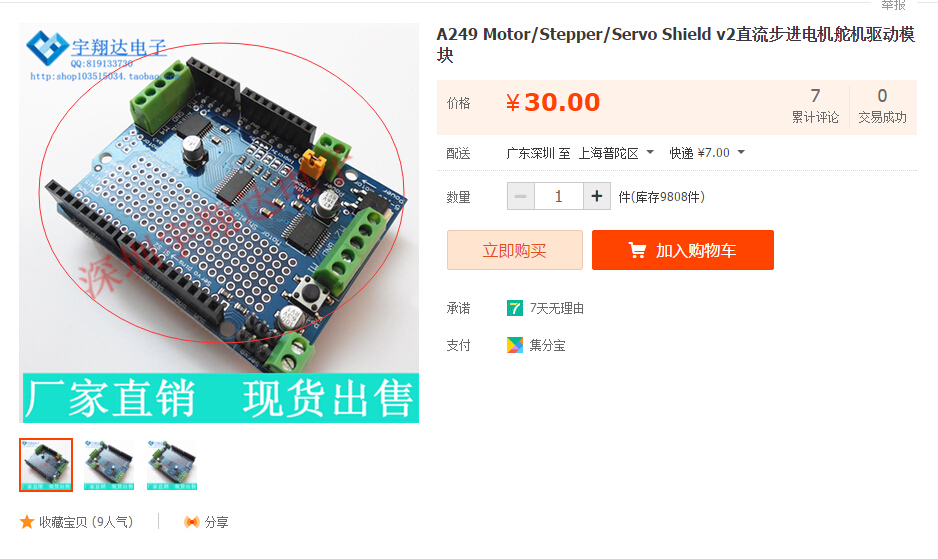Decrease quantity with the minus button
The image size is (938, 559).
click(520, 196)
